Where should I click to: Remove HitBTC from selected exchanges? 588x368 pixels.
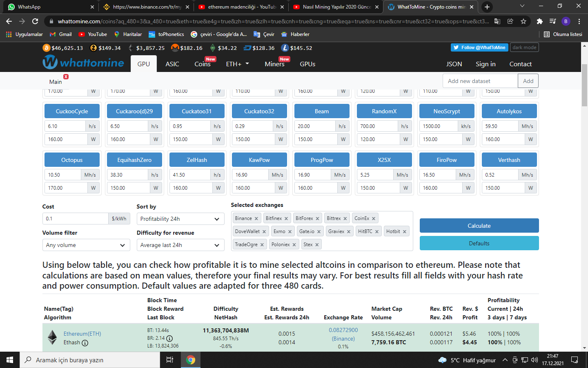click(x=377, y=231)
